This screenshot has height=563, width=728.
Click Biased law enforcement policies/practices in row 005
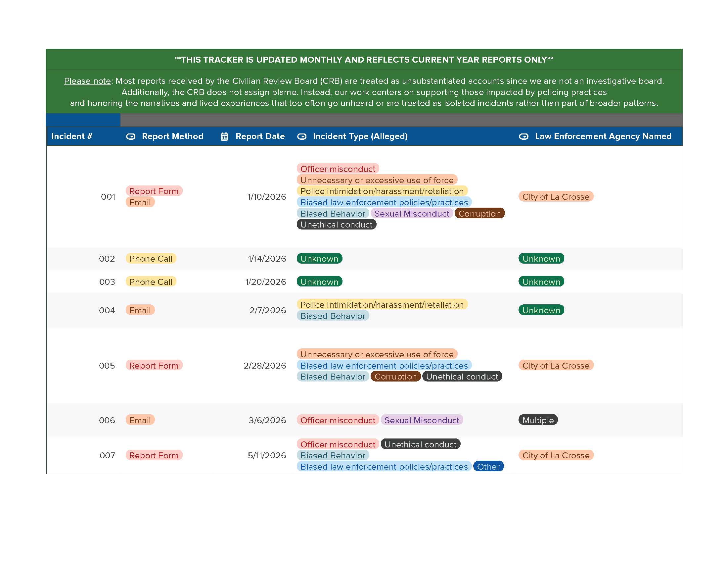384,366
